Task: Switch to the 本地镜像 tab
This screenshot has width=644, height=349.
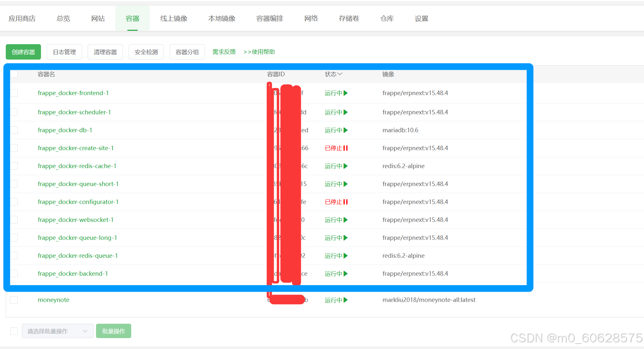Action: coord(222,19)
